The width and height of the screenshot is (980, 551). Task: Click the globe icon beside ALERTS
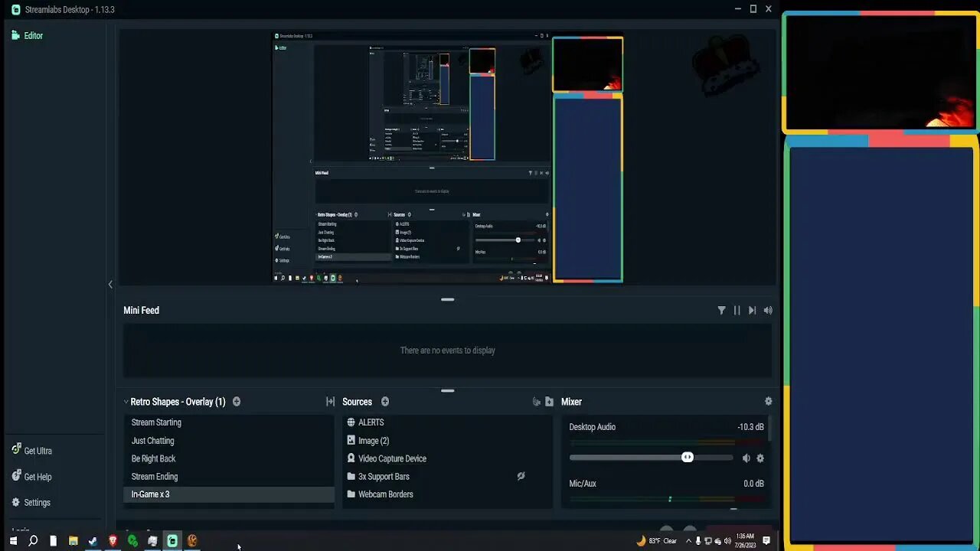351,422
